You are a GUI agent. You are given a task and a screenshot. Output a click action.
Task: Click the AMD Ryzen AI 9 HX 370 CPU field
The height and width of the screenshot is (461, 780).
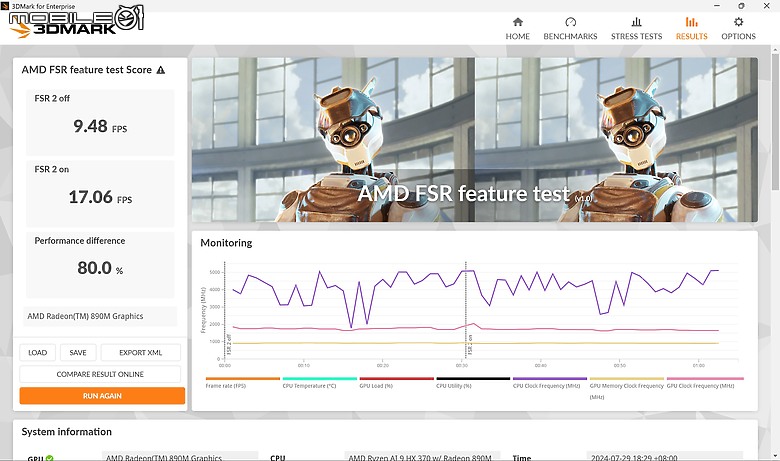pyautogui.click(x=422, y=457)
